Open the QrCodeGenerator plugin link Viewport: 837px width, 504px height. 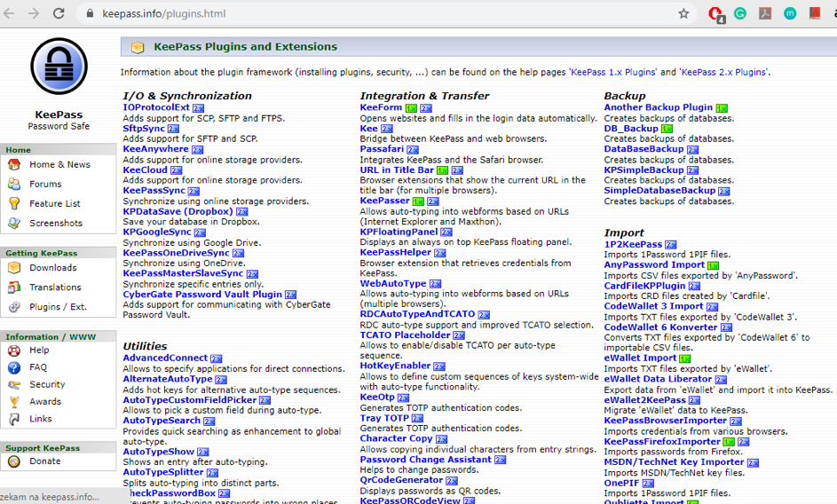pyautogui.click(x=401, y=480)
